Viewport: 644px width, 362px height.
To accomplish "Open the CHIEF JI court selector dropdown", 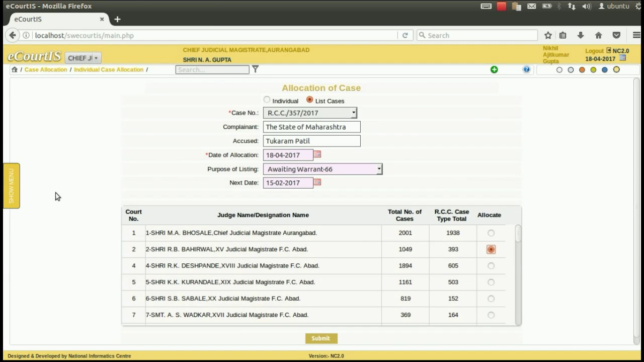I will pos(83,58).
